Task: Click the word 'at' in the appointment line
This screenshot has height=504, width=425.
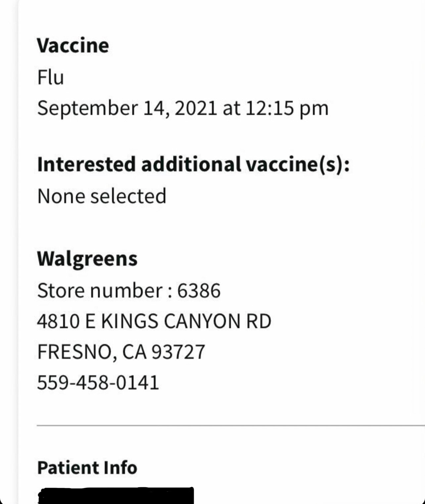Action: tap(231, 108)
